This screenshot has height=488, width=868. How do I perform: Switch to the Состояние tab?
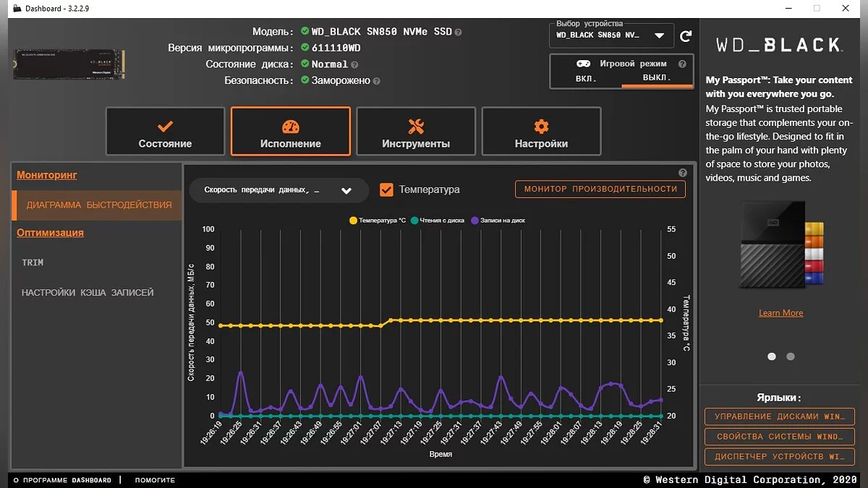point(165,132)
